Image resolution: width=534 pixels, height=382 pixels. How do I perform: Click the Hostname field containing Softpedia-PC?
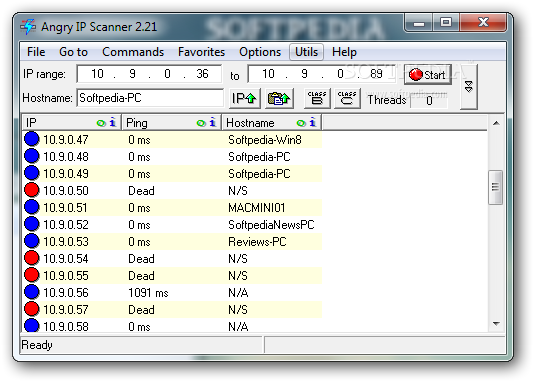click(150, 98)
